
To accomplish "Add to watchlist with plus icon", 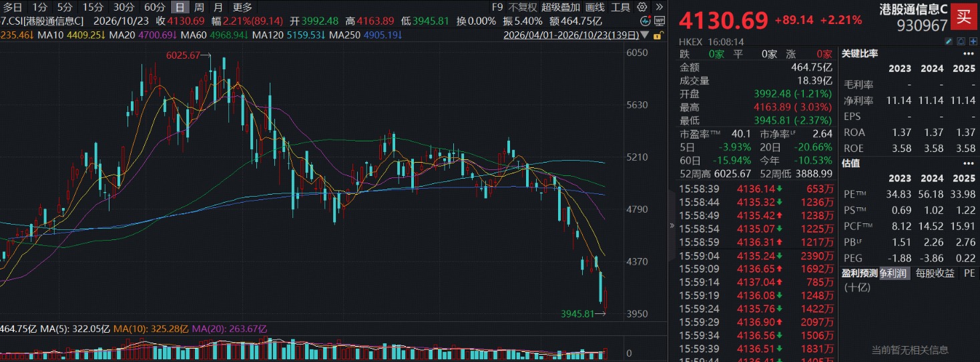I will pyautogui.click(x=973, y=41).
